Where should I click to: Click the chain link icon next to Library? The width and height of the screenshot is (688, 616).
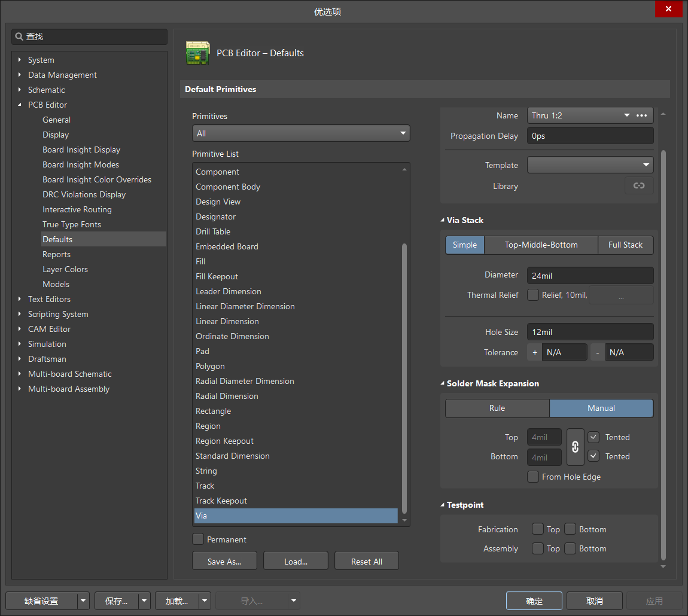[x=638, y=185]
